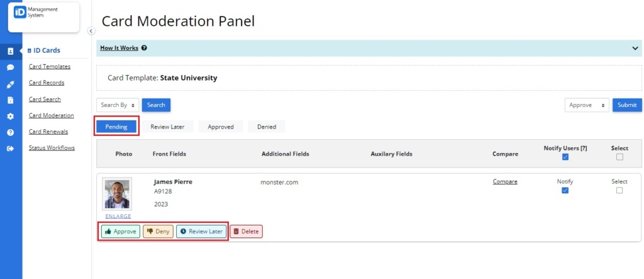Switch to the Review Later tab
Viewport: 644px width, 279px height.
click(167, 127)
